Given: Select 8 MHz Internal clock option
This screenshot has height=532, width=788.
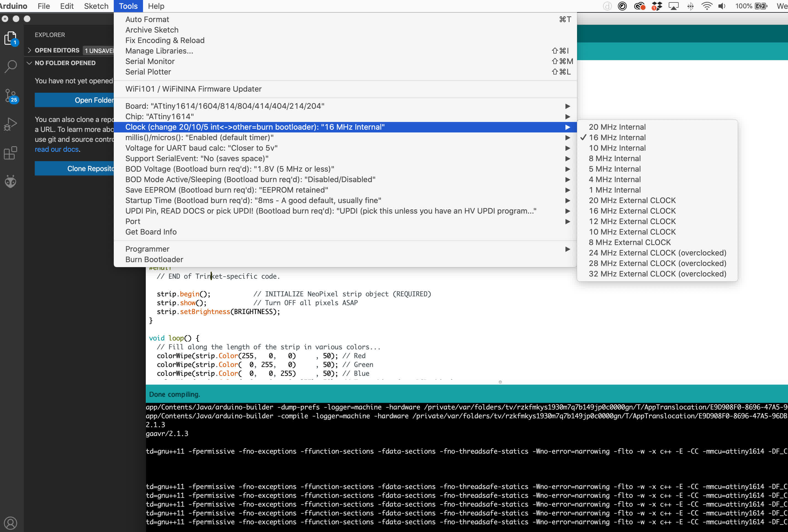Looking at the screenshot, I should click(657, 158).
